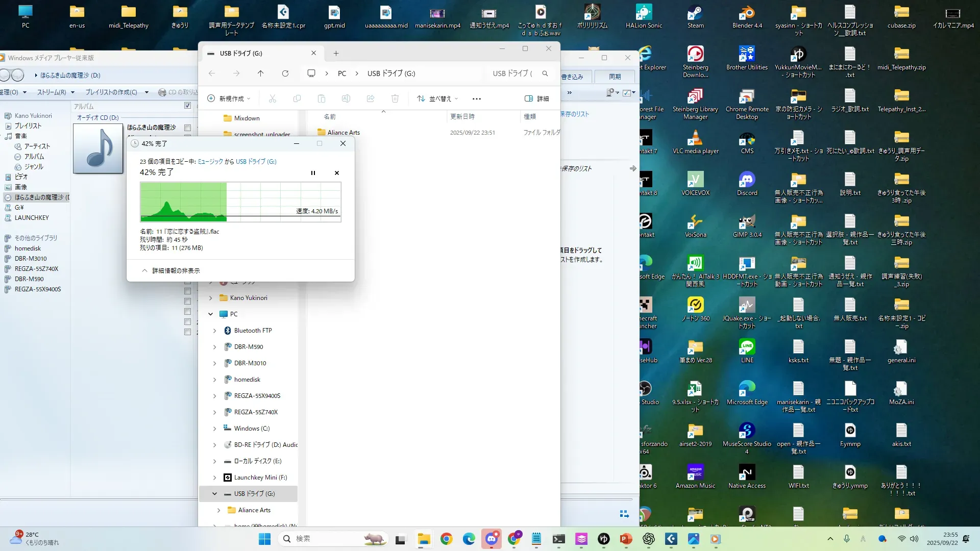Screen dimensions: 980x551
Task: Cancel the copy with the X button
Action: (x=337, y=173)
